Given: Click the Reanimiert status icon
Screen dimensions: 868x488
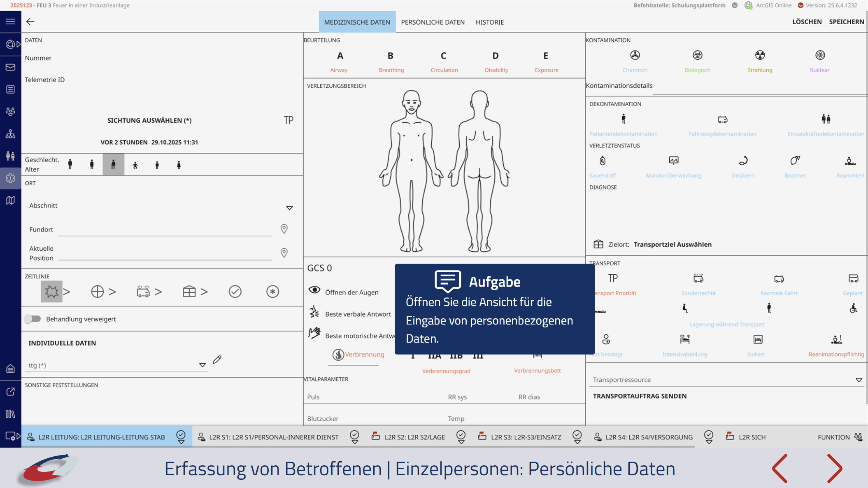Looking at the screenshot, I should [x=850, y=161].
